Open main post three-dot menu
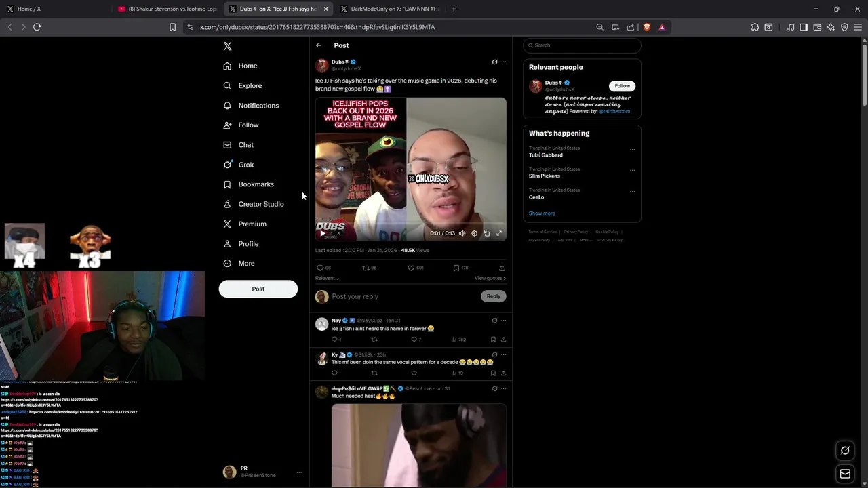868x488 pixels. coord(503,62)
